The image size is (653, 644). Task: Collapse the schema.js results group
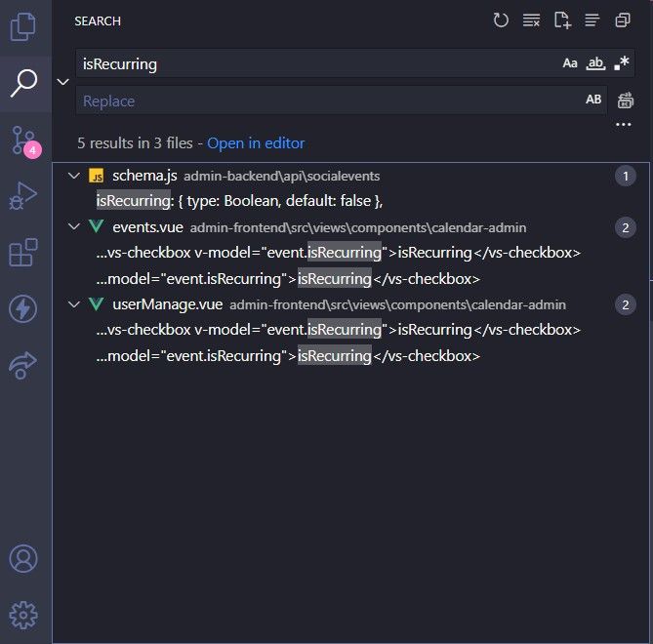(74, 176)
